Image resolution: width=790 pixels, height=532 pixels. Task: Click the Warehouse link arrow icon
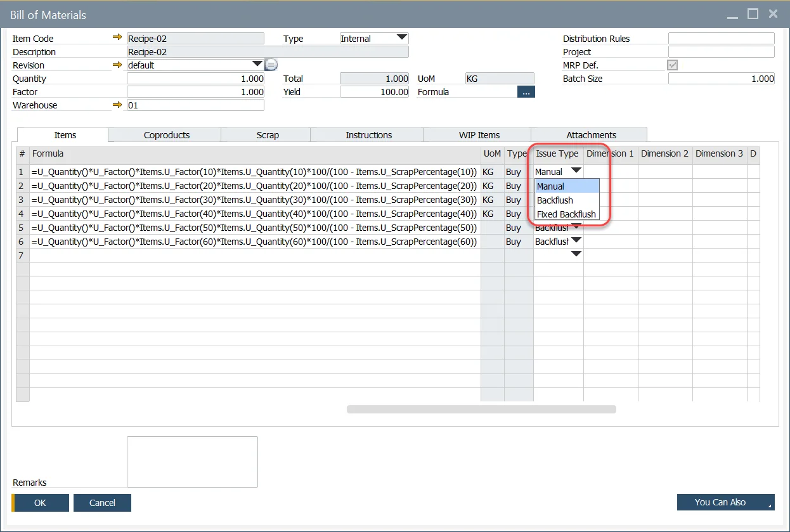click(x=117, y=105)
